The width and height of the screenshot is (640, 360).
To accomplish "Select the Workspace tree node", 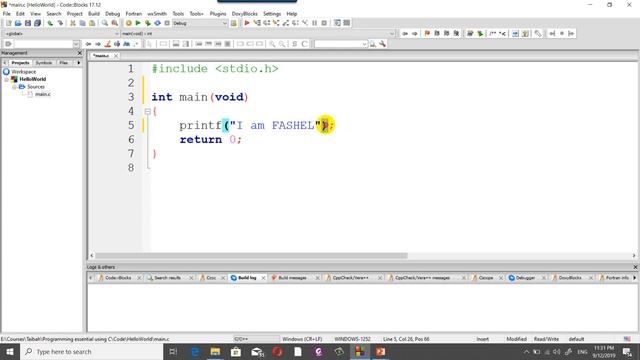I will [x=23, y=72].
